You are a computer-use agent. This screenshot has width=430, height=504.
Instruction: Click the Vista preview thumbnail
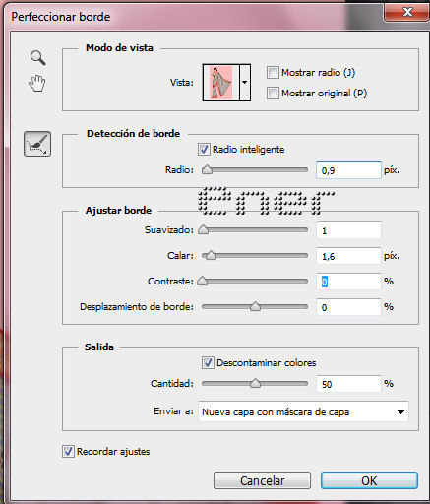tap(221, 83)
